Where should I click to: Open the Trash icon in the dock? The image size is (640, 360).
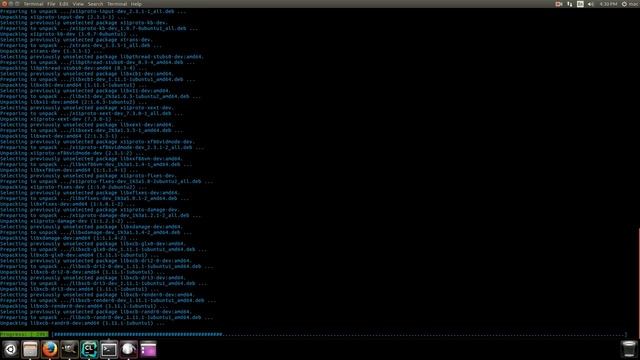[x=629, y=349]
